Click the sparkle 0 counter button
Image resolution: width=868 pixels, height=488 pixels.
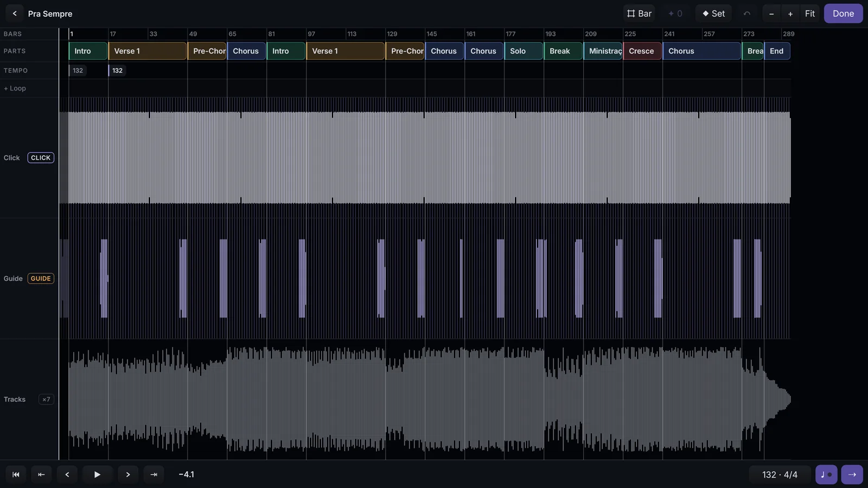tap(675, 14)
